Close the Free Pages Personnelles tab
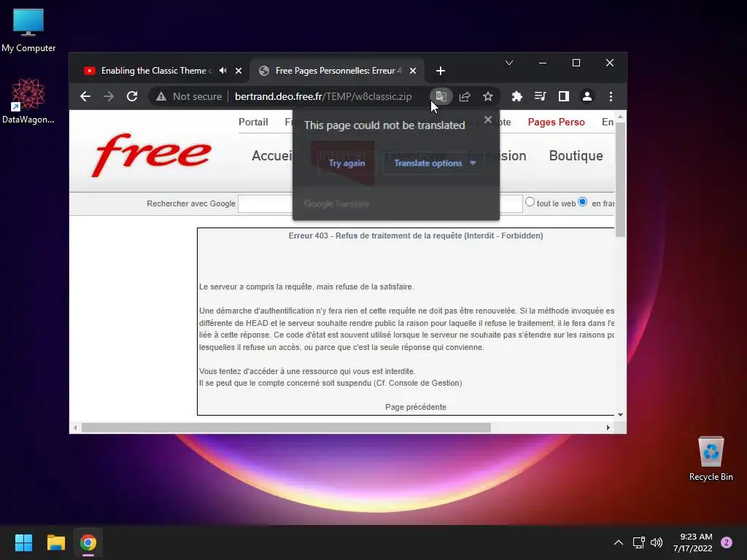Screen dimensions: 747x560 pos(413,71)
